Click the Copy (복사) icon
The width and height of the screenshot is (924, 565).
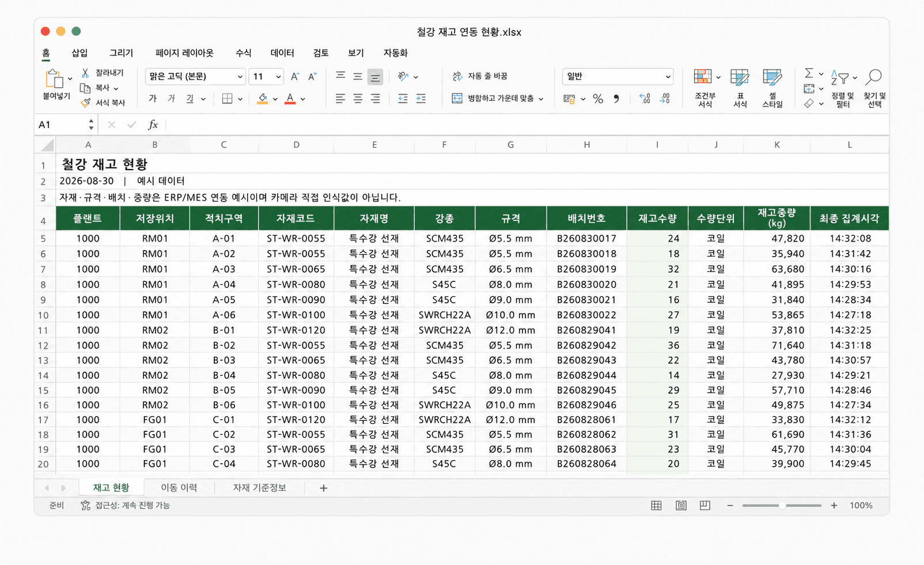click(x=85, y=88)
